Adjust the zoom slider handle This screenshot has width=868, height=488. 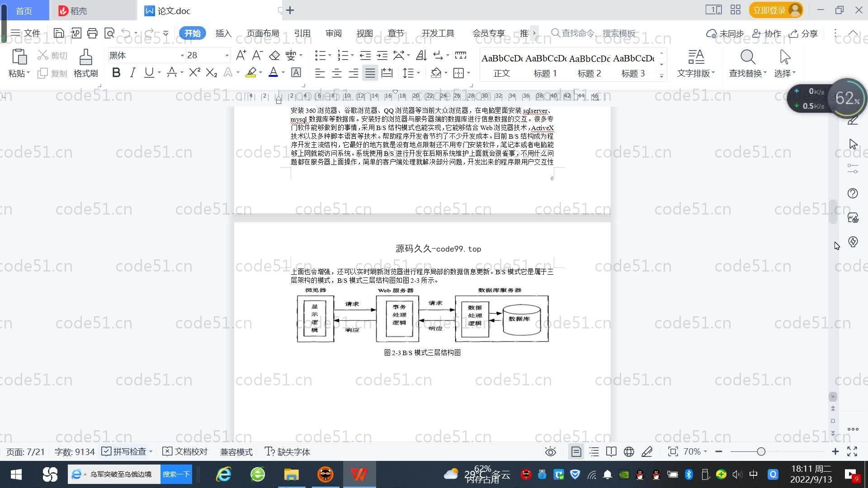pos(761,451)
